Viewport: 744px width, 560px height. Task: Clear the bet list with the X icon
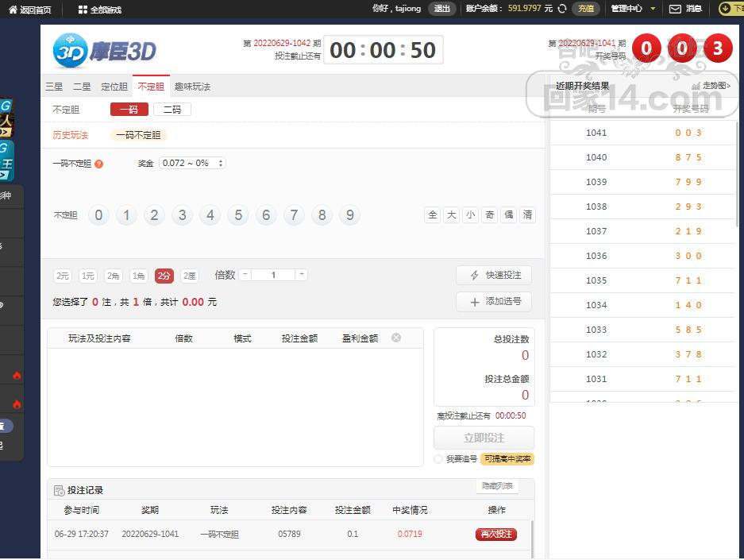click(x=396, y=338)
